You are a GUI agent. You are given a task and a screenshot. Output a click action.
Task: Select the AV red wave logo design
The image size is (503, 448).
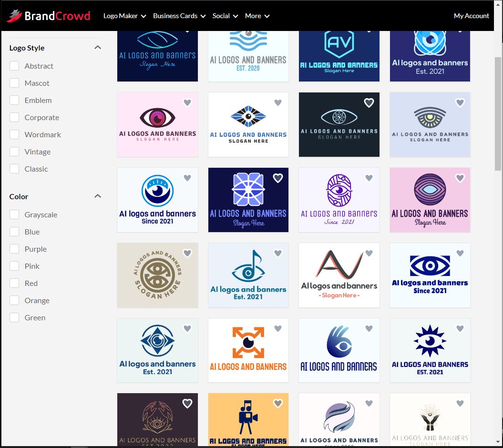pos(339,275)
